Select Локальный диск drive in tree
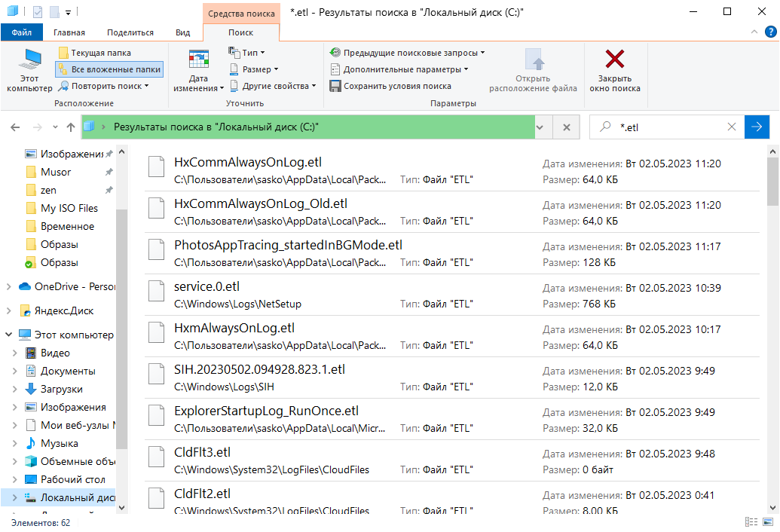The height and width of the screenshot is (532, 780). 59,497
